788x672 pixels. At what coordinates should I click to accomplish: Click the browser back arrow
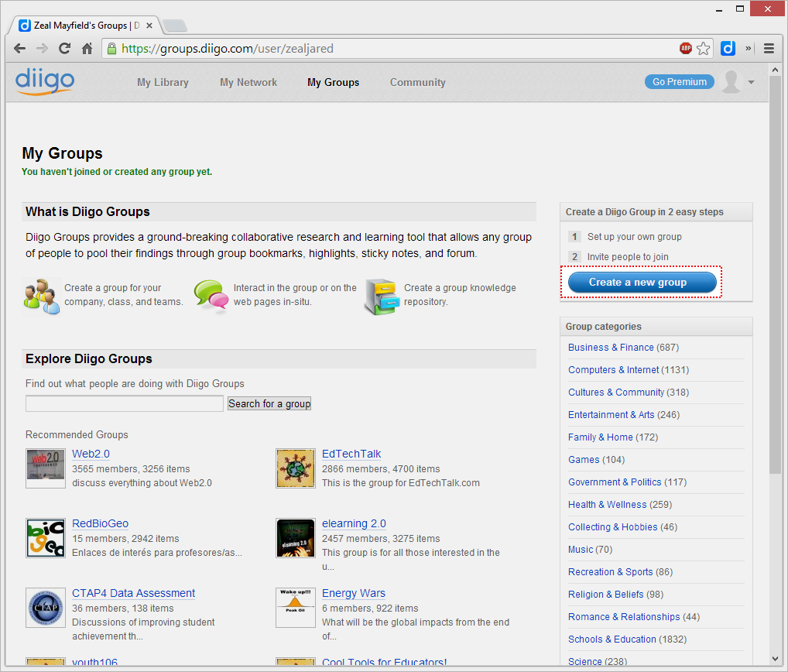pyautogui.click(x=19, y=49)
